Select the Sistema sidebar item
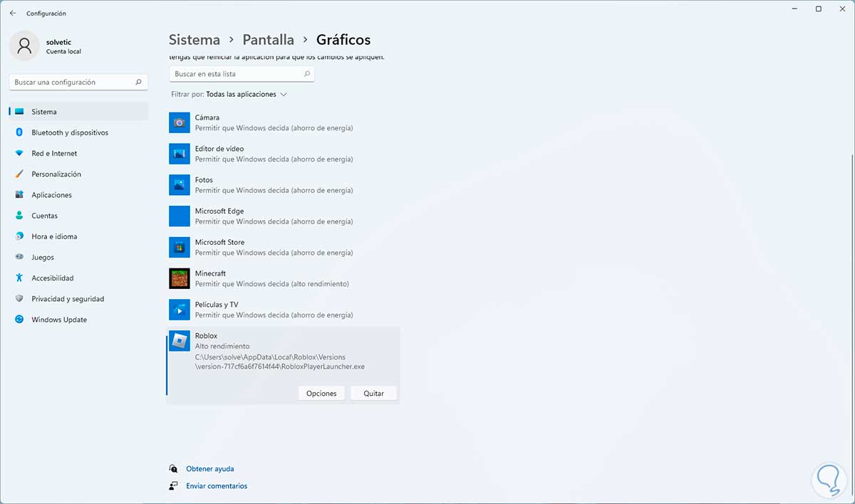Viewport: 855px width, 504px height. pyautogui.click(x=78, y=112)
